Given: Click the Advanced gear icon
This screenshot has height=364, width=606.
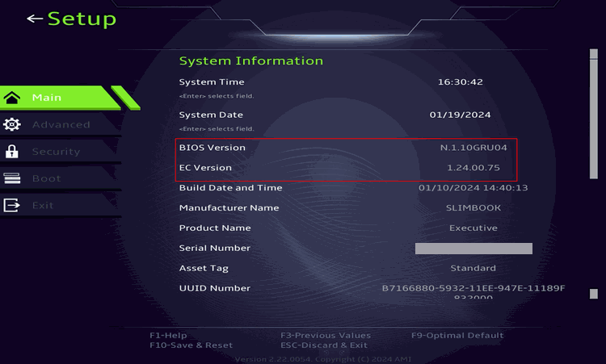Looking at the screenshot, I should [x=12, y=124].
